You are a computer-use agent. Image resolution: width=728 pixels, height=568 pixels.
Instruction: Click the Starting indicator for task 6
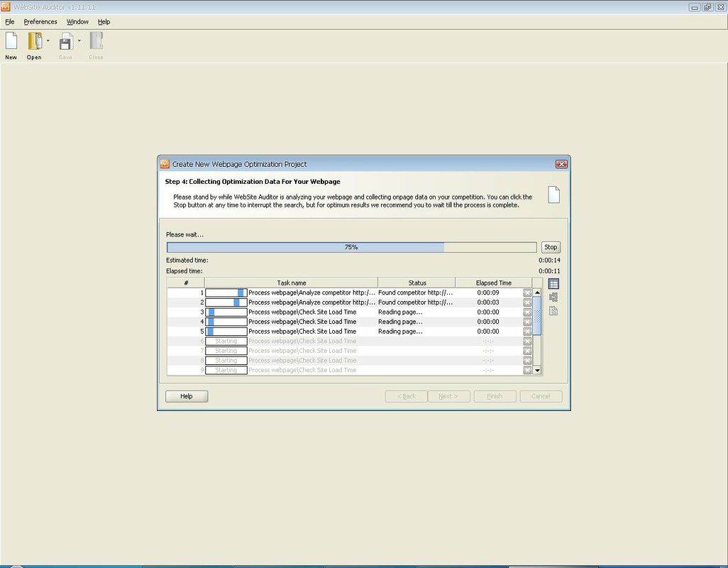226,342
